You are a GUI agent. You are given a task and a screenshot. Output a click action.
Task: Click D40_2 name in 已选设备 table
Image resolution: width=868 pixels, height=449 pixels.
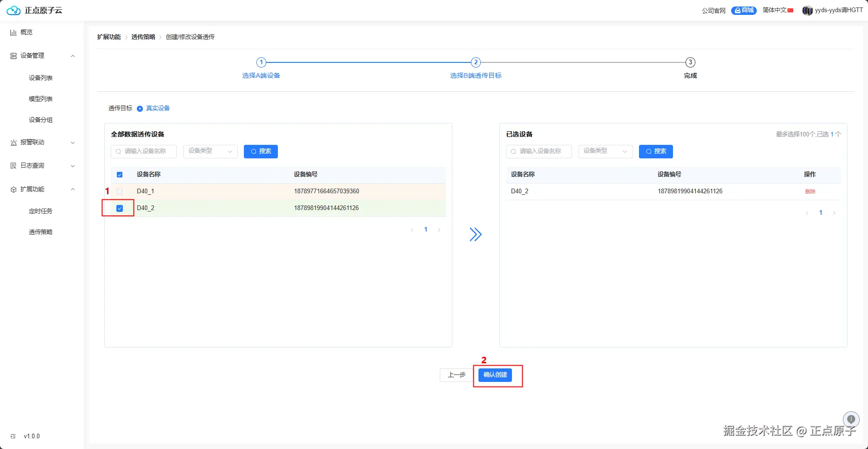[x=519, y=191]
